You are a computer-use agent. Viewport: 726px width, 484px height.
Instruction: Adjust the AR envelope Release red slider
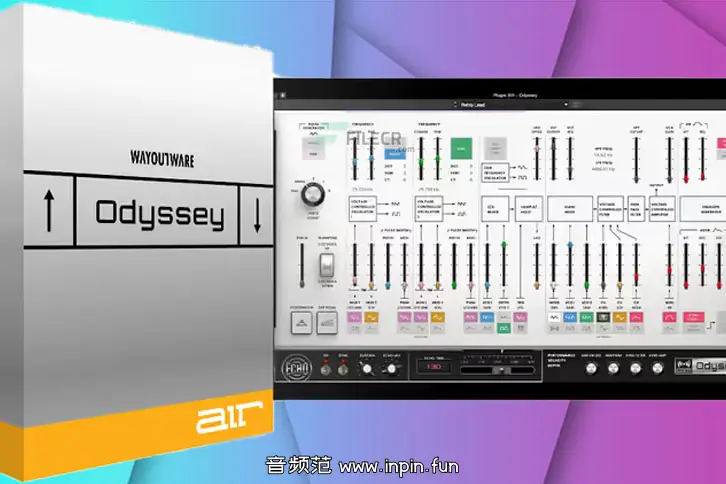coord(702,160)
